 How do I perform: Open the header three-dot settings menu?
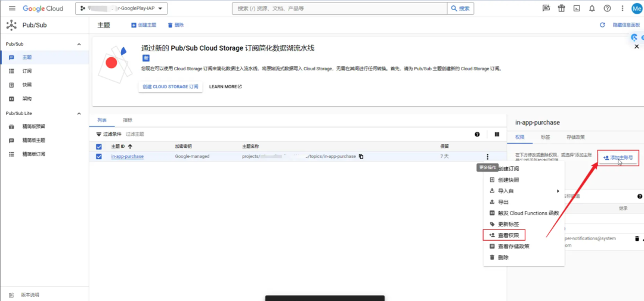pos(623,8)
